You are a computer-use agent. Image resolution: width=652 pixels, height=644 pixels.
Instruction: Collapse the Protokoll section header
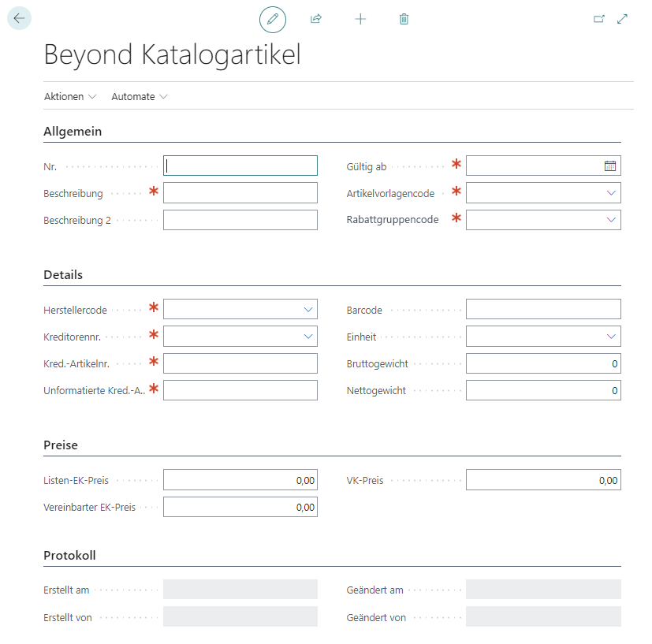coord(69,555)
